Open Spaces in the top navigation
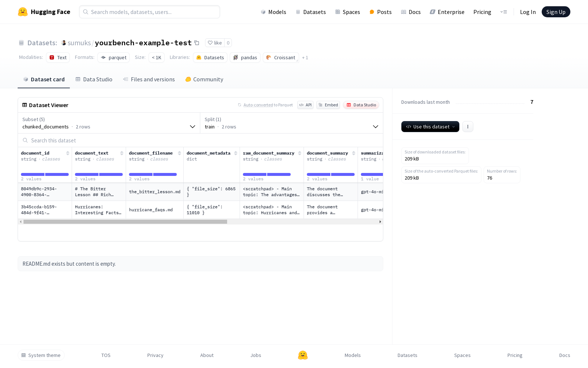Screen dimensions: 588x368 (348, 12)
